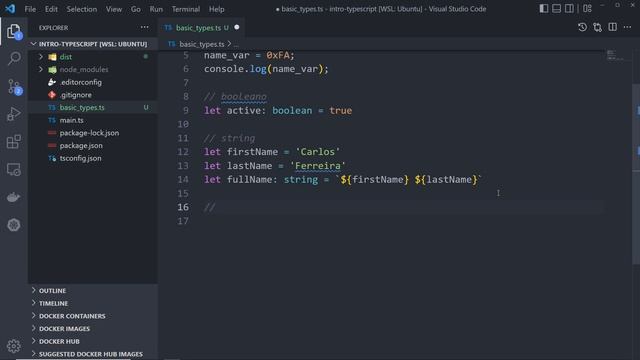Click the vertical editor scrollbar
Image resolution: width=640 pixels, height=360 pixels.
(x=636, y=173)
